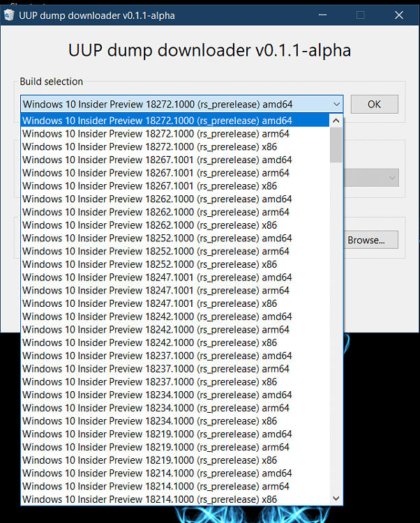This screenshot has height=523, width=420.
Task: Pick build 18262.1000 arm64 option
Action: click(156, 212)
